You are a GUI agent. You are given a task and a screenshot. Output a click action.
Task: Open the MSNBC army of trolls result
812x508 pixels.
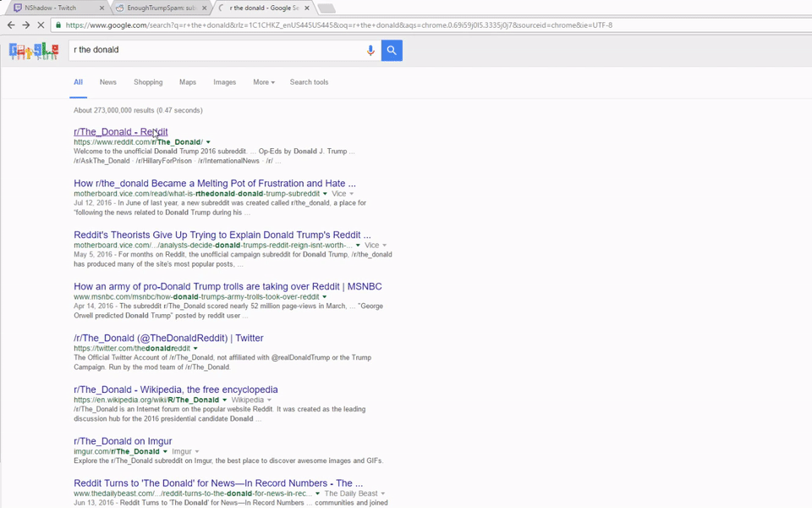[x=228, y=287]
